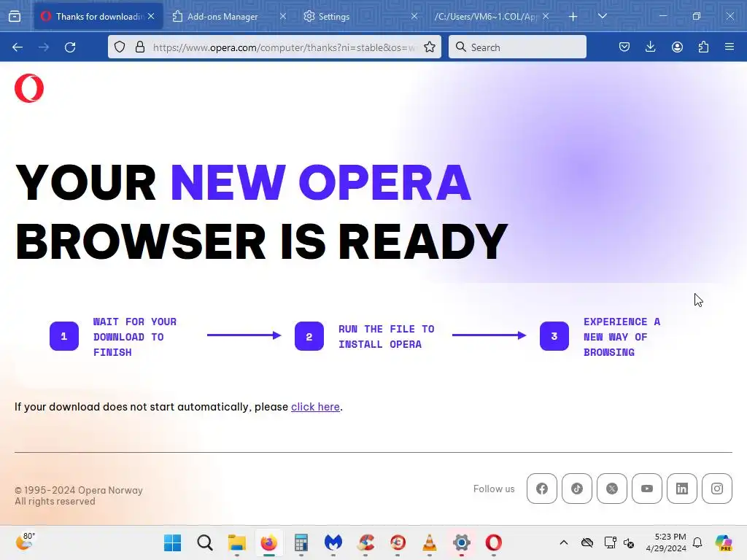The width and height of the screenshot is (747, 560).
Task: Click the 'Follow us' label
Action: tap(494, 489)
